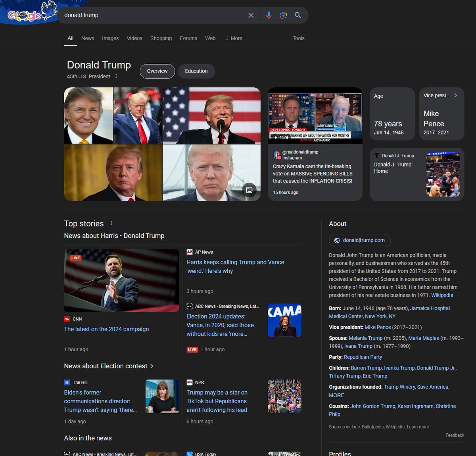
Task: Open Google Lens image search icon
Action: (283, 15)
